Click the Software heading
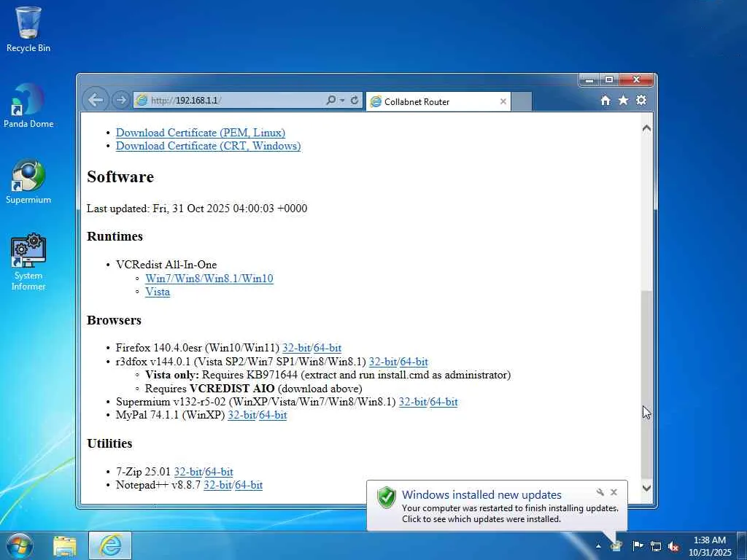The width and height of the screenshot is (747, 560). (x=120, y=176)
